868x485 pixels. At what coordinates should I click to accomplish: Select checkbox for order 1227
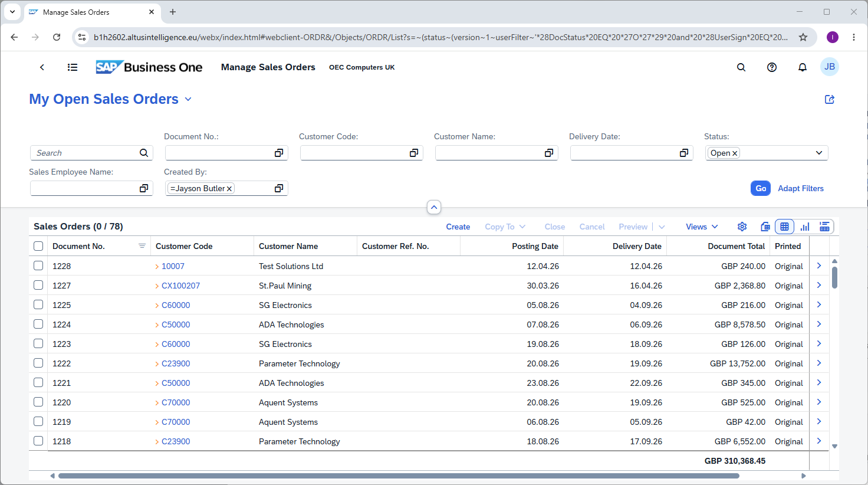click(38, 285)
